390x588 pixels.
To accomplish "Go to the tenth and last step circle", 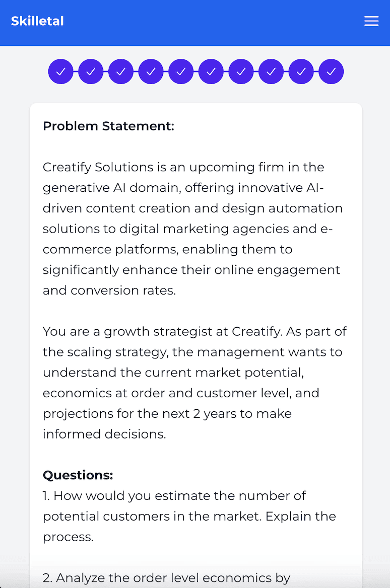I will pos(331,72).
